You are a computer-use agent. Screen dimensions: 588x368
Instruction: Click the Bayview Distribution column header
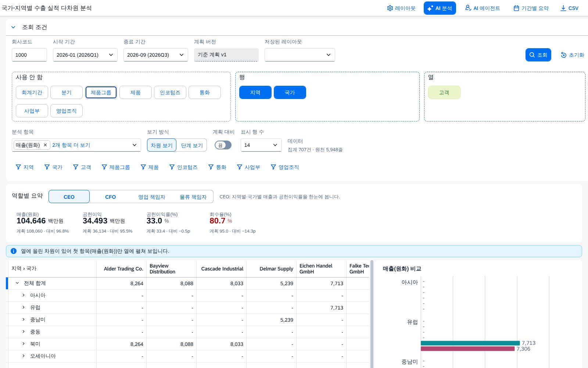172,269
